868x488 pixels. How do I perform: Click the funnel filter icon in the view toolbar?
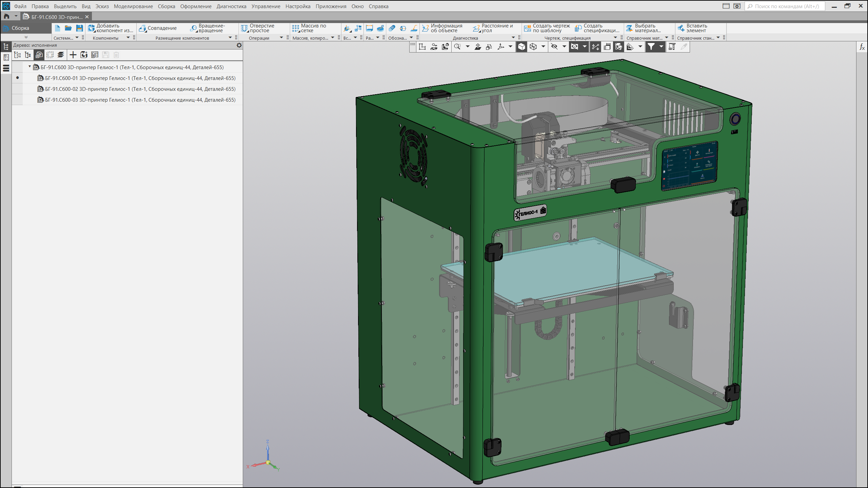click(651, 47)
